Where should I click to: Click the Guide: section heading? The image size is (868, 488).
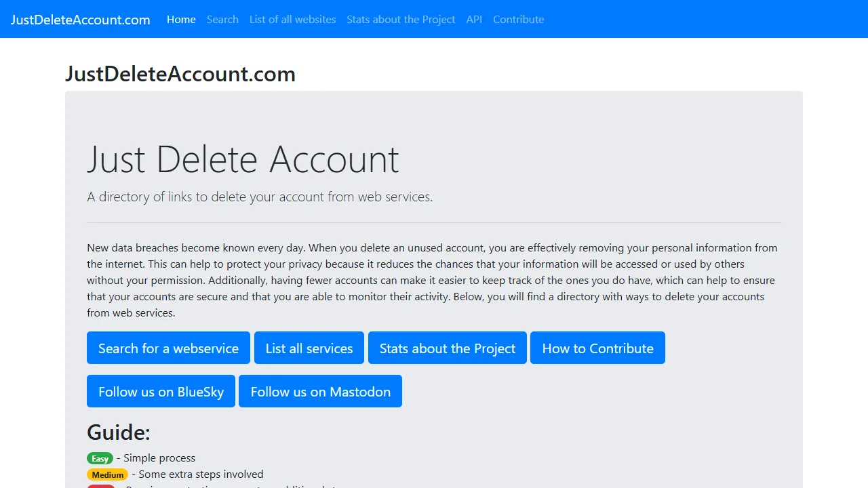(119, 432)
